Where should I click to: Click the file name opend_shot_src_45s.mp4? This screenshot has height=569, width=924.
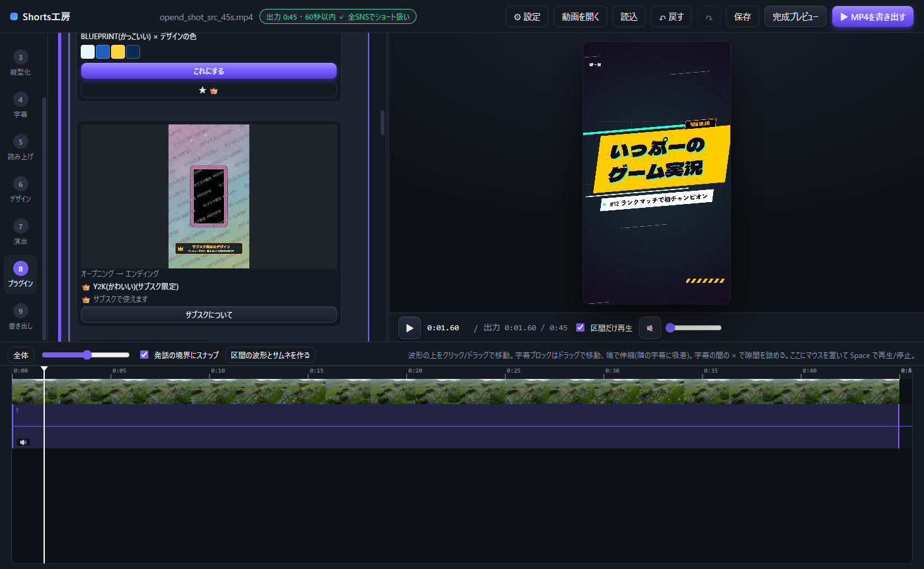pos(206,17)
